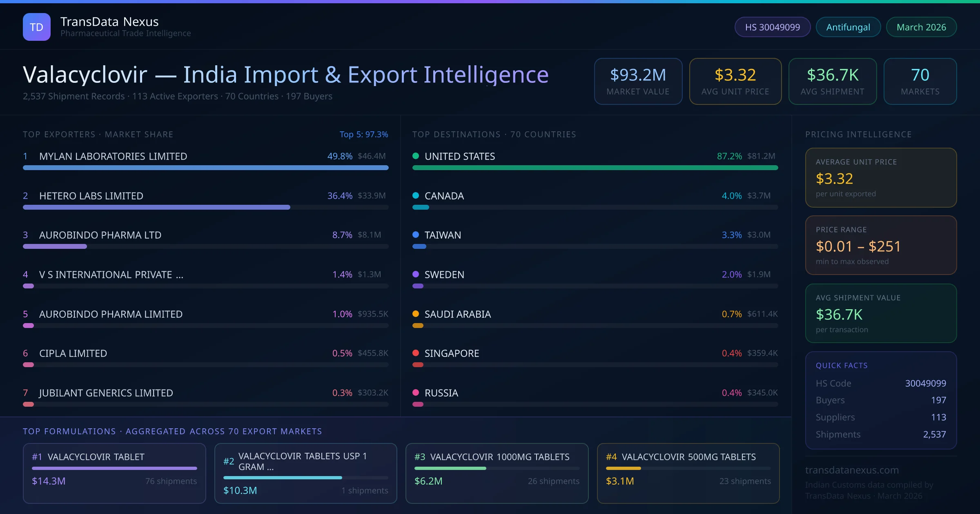Select the #1 Valacyclovir Tablet card

pyautogui.click(x=114, y=473)
